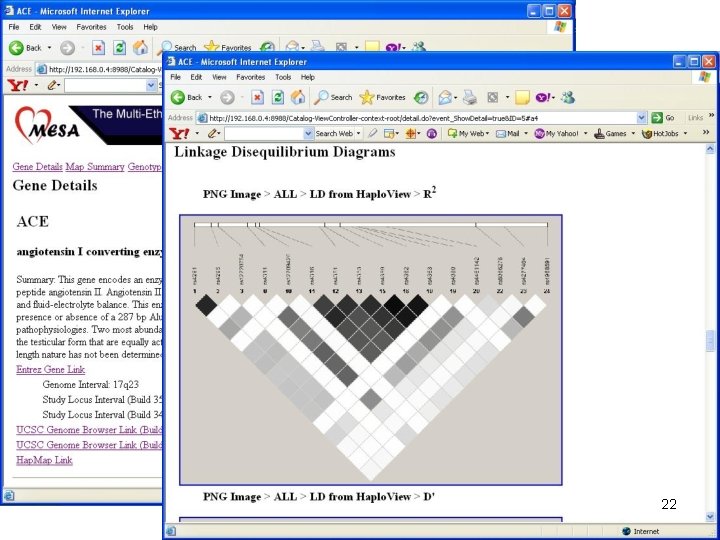The width and height of the screenshot is (720, 540).
Task: Click the Forward arrow in front window
Action: (x=227, y=97)
